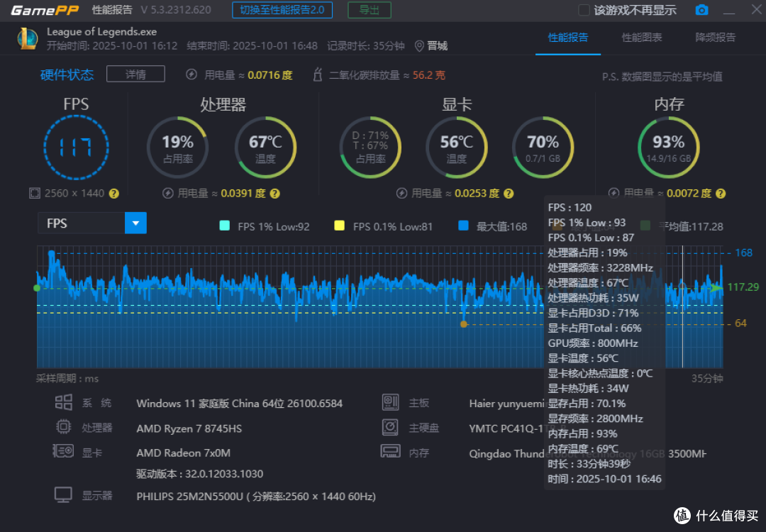The width and height of the screenshot is (766, 532).
Task: Click the 切换至性能报告2.0 button
Action: 282,10
